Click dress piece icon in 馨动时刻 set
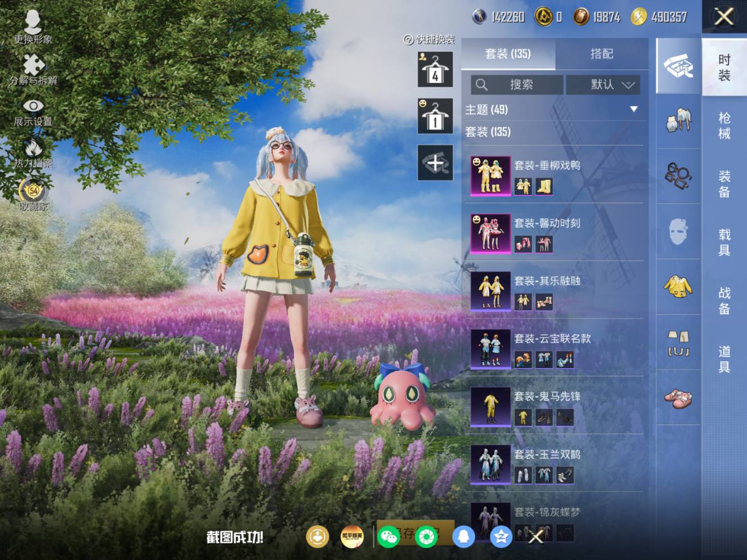The image size is (747, 560). [x=544, y=244]
